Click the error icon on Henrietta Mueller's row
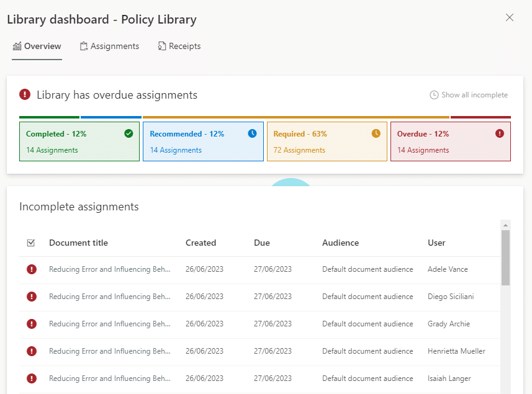Screen dimensions: 532x394 (32, 351)
